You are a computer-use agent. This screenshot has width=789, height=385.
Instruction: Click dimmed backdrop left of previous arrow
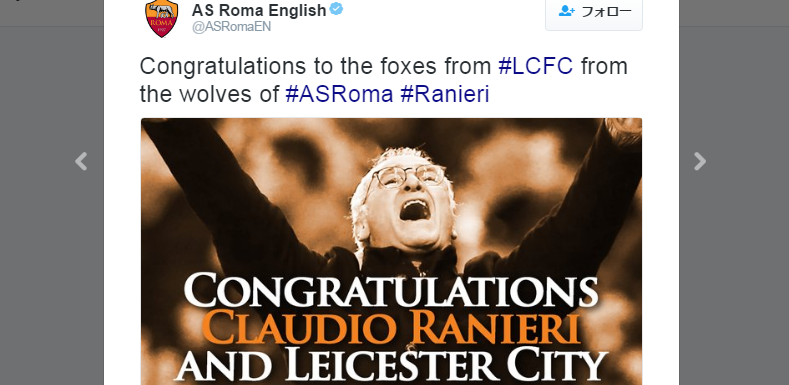38,201
